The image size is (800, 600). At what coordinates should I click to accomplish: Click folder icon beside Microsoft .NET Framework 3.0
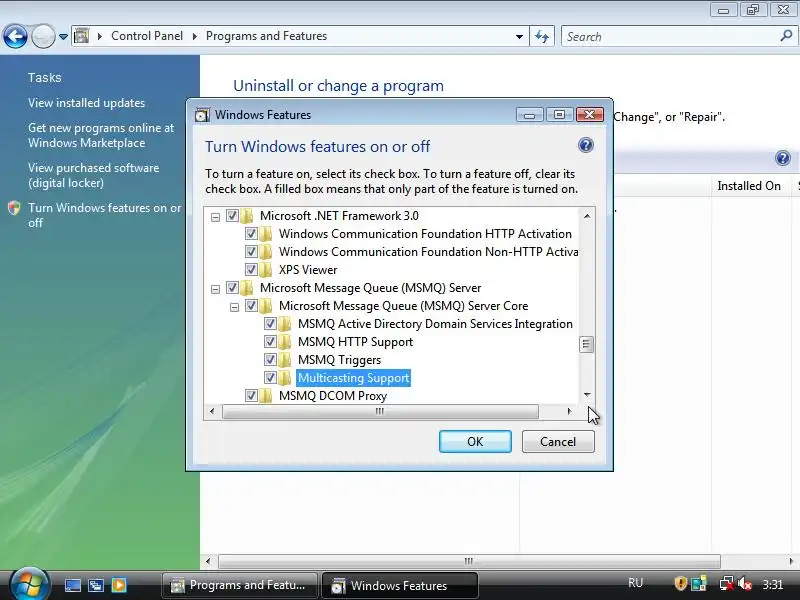(246, 216)
